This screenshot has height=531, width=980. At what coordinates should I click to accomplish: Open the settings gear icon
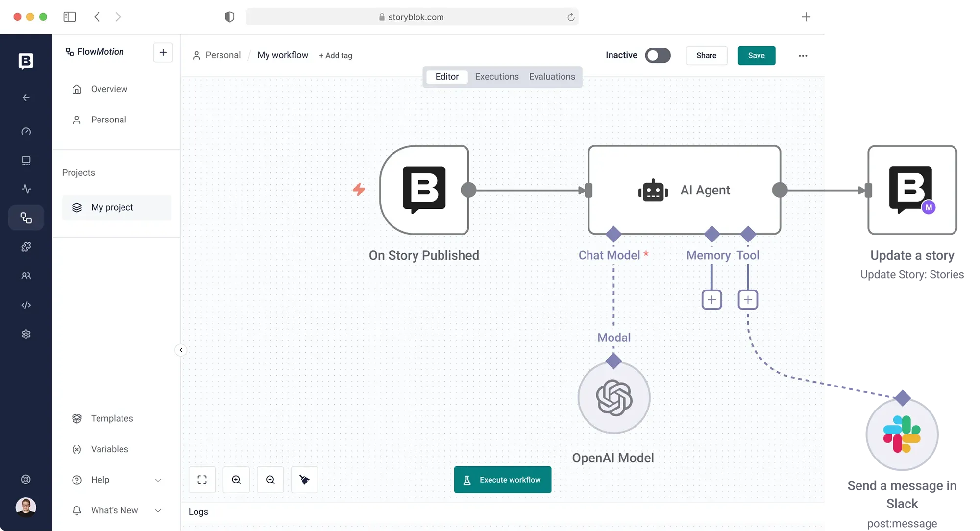coord(26,334)
